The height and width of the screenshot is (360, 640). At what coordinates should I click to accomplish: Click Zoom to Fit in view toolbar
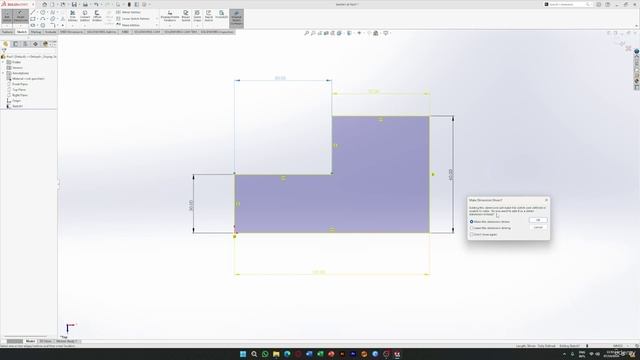[x=307, y=33]
